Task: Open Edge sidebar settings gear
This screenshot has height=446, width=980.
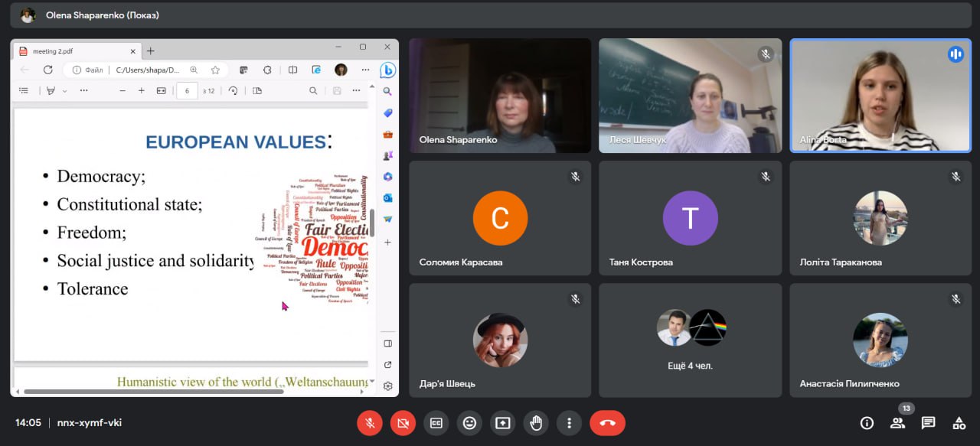Action: 387,386
